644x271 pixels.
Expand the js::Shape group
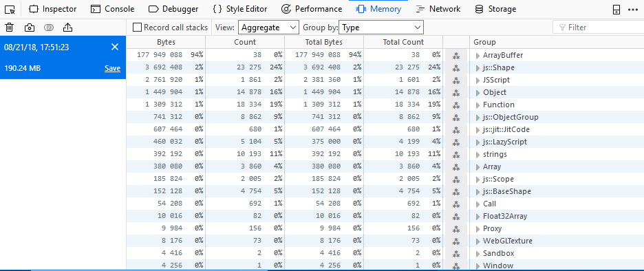pyautogui.click(x=477, y=67)
